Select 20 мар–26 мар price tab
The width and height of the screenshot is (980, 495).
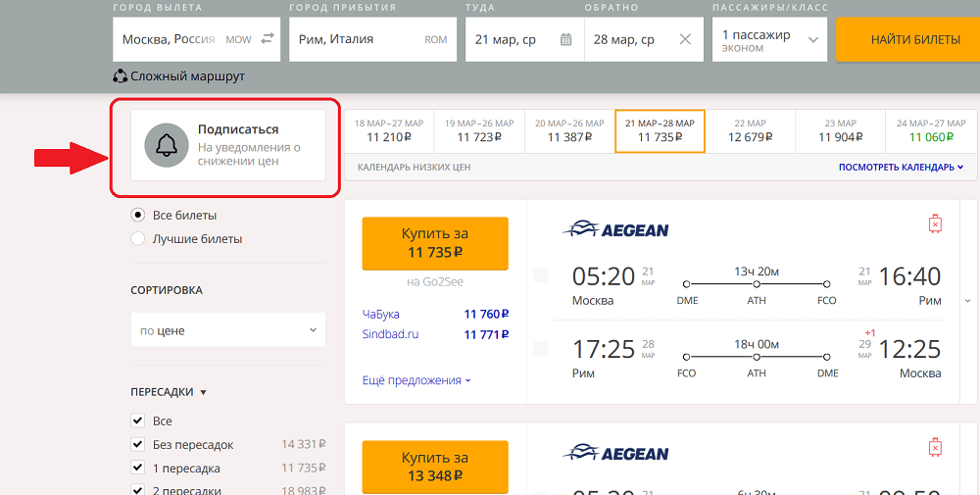(x=569, y=130)
